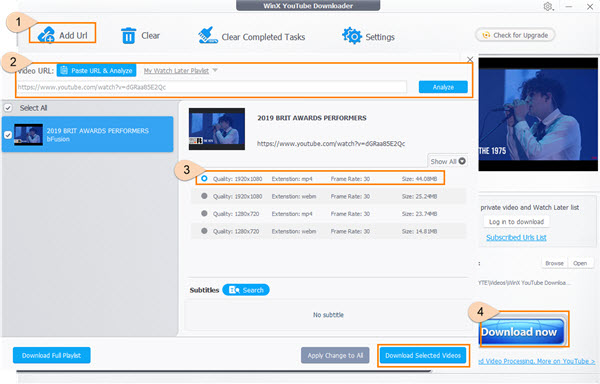Click the Clear Completed Tasks broom icon
600x384 pixels.
click(x=208, y=35)
